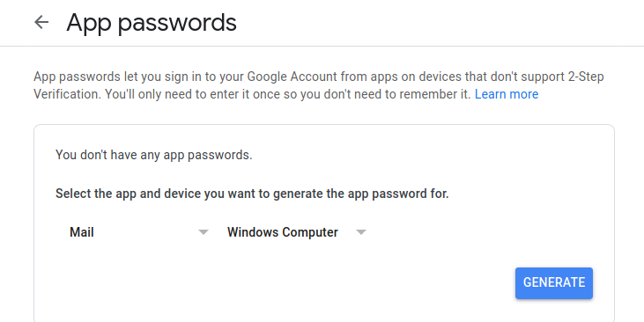Click the arrow beside Mail

point(204,232)
